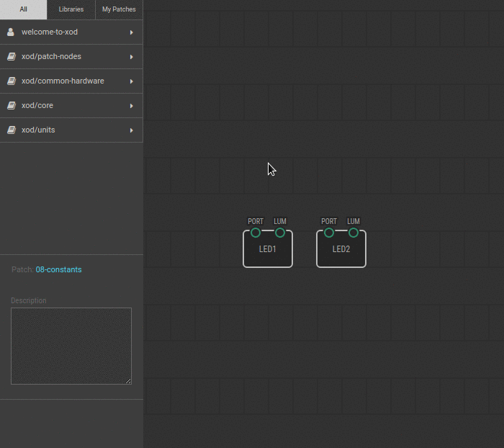Switch to the All tab

(x=23, y=9)
